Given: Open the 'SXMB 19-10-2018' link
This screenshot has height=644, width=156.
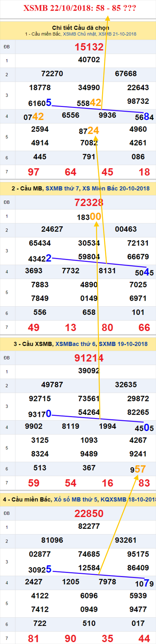Looking at the screenshot, I should (123, 344).
